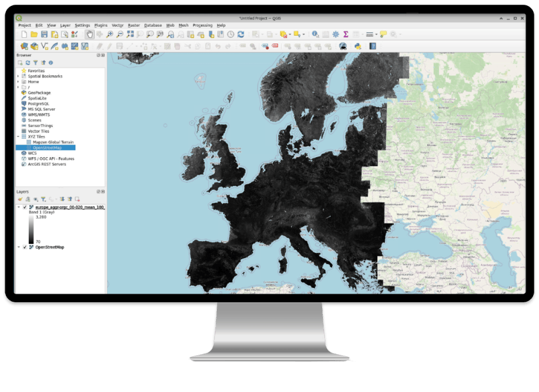
Task: Collapse all items in the Browser panel
Action: pos(43,63)
